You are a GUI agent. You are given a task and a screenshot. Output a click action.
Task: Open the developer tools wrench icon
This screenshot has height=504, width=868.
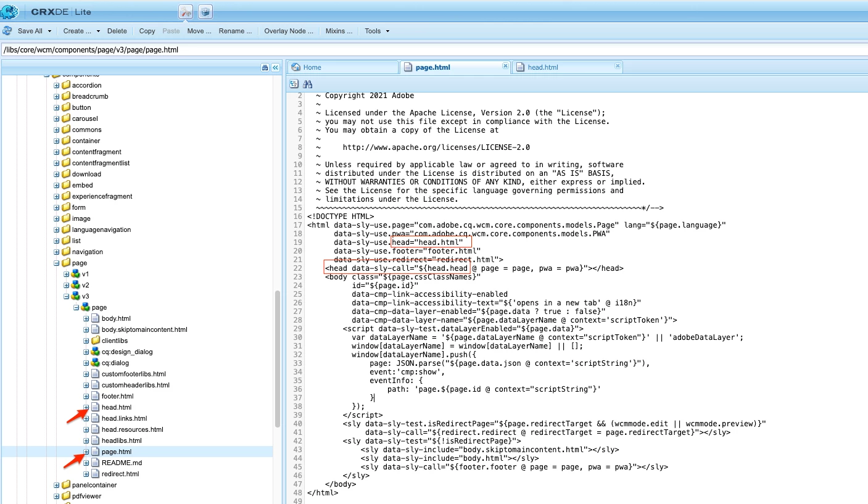click(186, 12)
